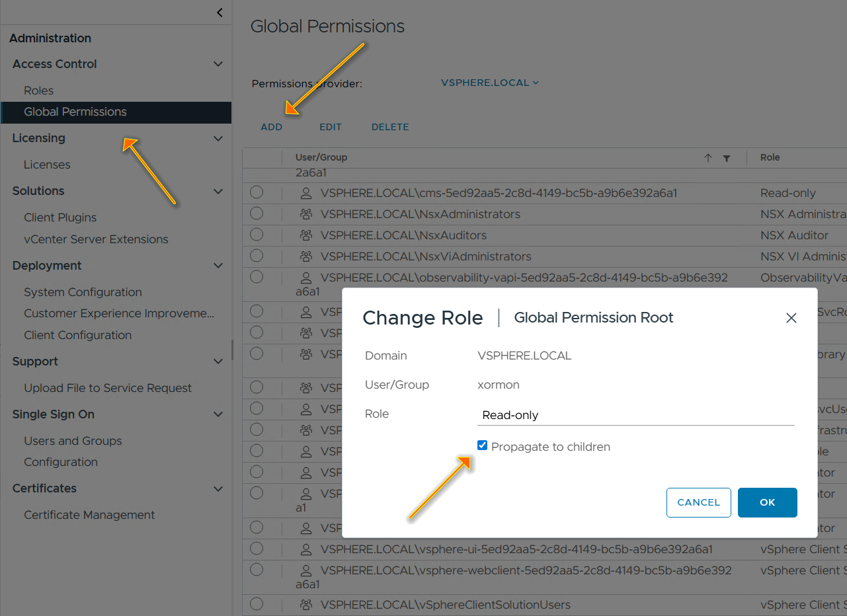Click the group icon beside NsxAdministrators

pyautogui.click(x=306, y=214)
